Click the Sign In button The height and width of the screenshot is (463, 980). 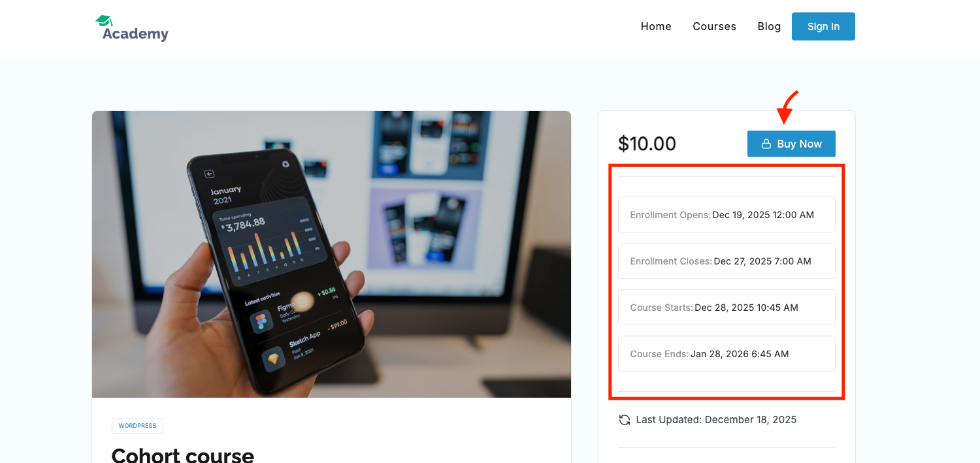(823, 26)
